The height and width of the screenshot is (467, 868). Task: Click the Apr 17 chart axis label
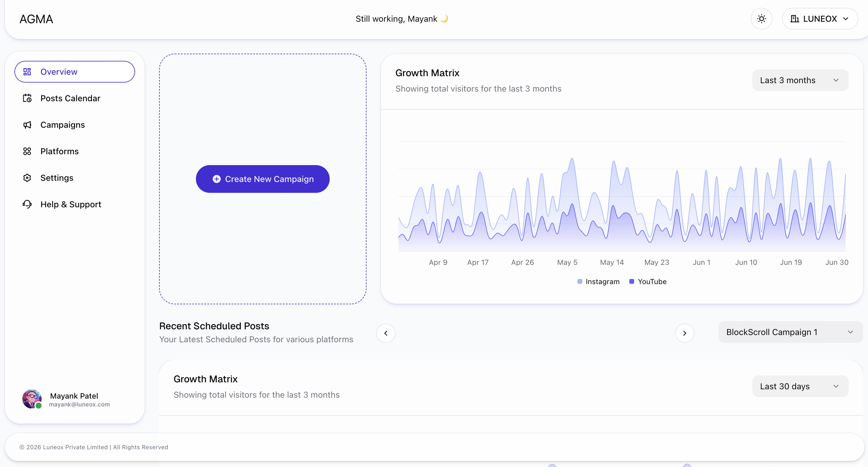pos(478,262)
